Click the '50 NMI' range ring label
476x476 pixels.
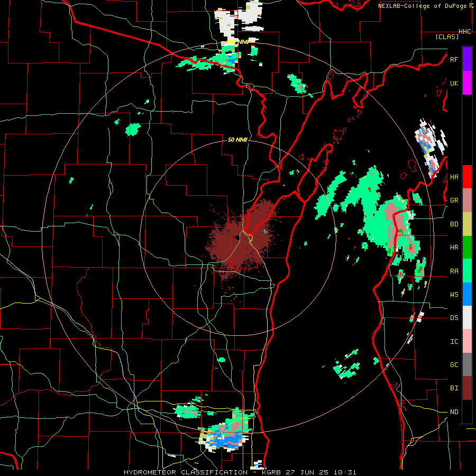(237, 140)
